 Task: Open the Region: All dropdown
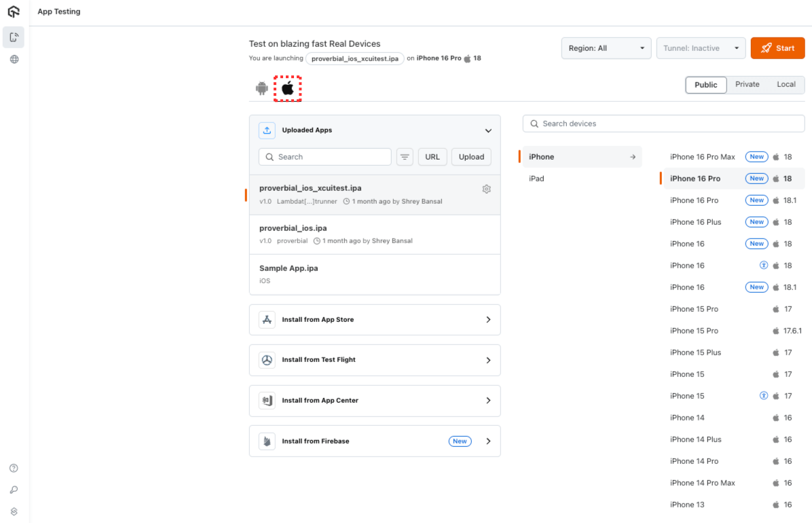click(606, 48)
